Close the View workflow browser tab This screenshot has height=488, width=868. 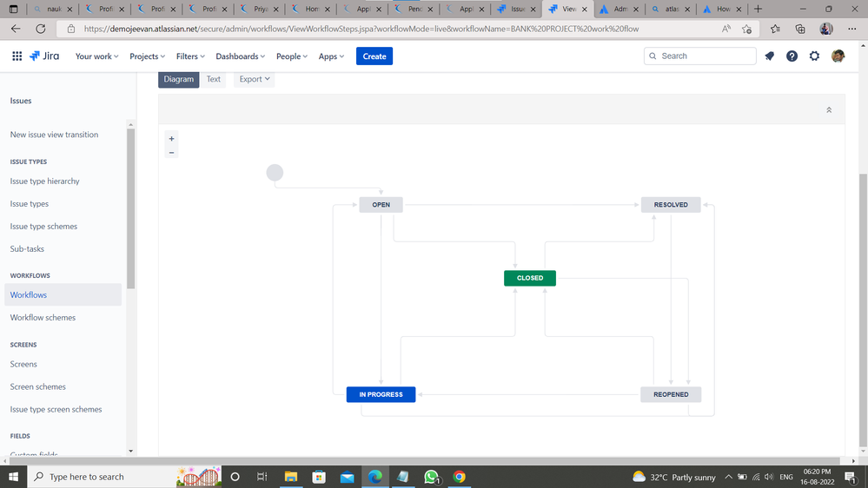[x=584, y=9]
